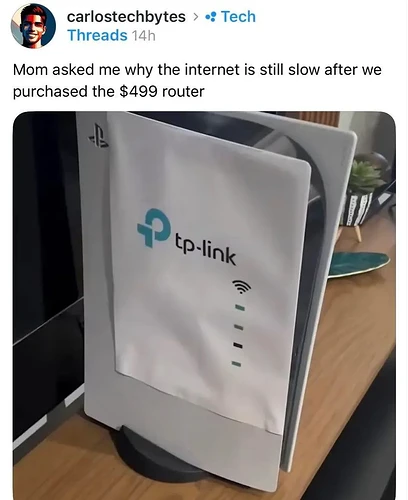408x500 pixels.
Task: Click the carlostechbytes username
Action: point(126,17)
